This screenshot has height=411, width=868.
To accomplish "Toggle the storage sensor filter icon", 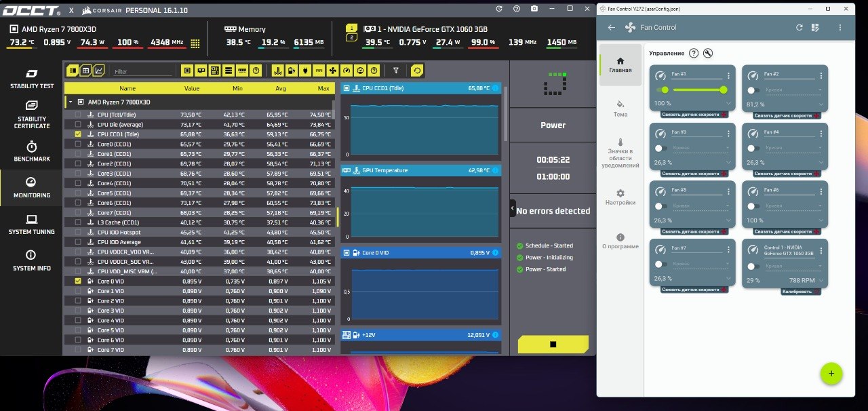I will [229, 70].
